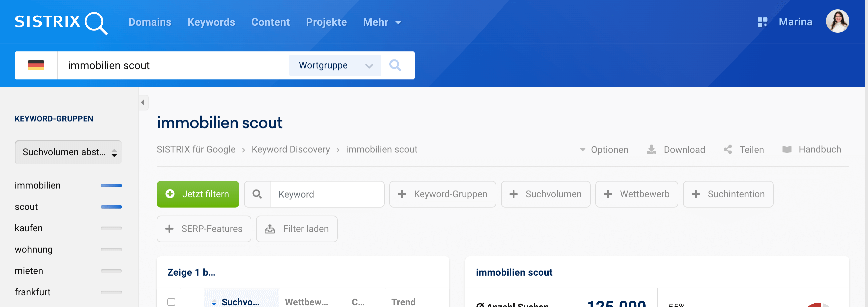Follow the Keyword Discovery breadcrumb link
The width and height of the screenshot is (868, 307).
290,149
